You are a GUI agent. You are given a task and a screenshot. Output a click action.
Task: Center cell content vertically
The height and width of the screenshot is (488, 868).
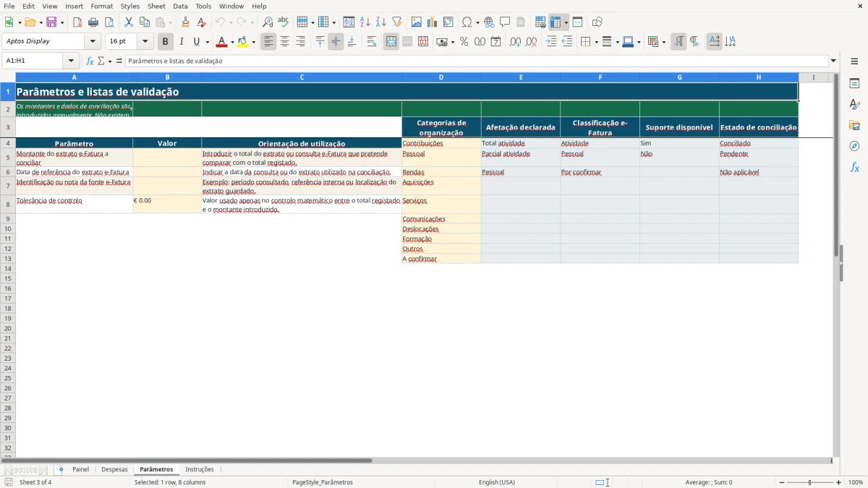click(336, 42)
